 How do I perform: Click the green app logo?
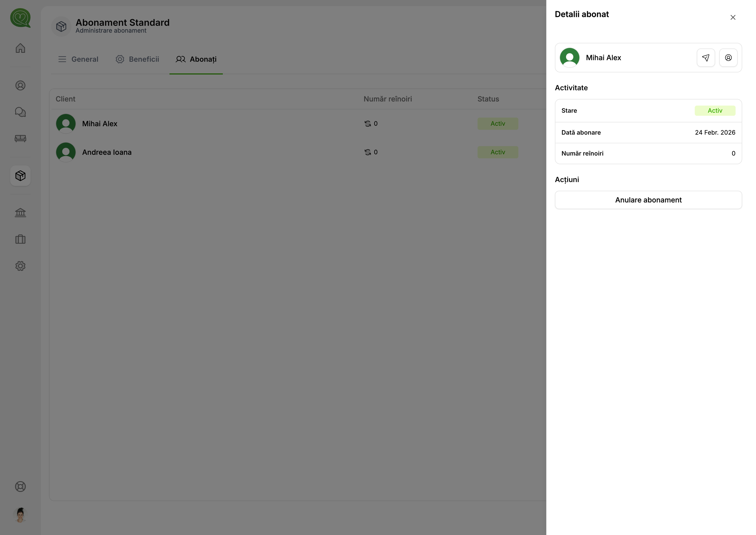pyautogui.click(x=20, y=18)
